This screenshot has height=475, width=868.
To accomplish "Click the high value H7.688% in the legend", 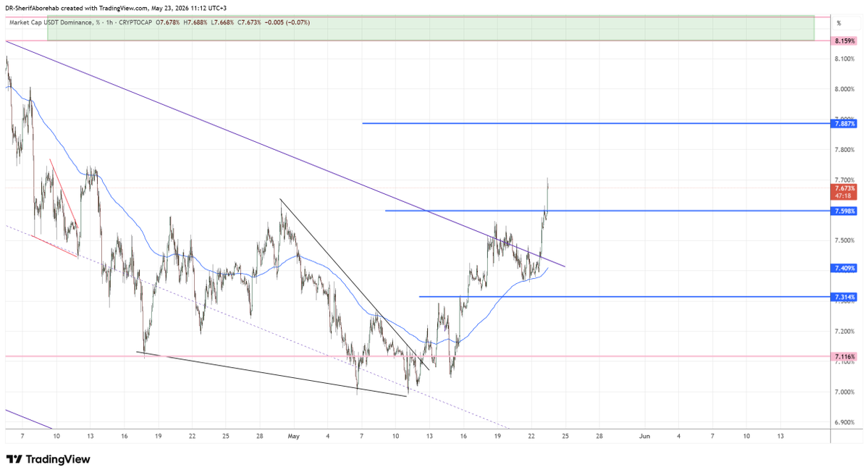I will [195, 22].
